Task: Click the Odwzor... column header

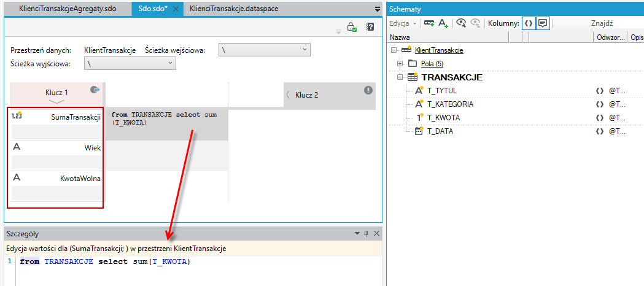Action: point(610,37)
